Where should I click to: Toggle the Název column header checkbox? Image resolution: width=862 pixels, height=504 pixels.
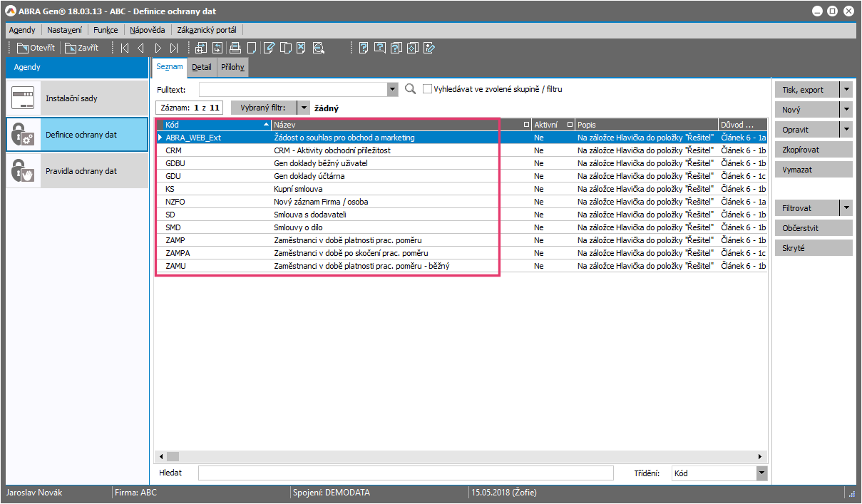click(x=527, y=125)
